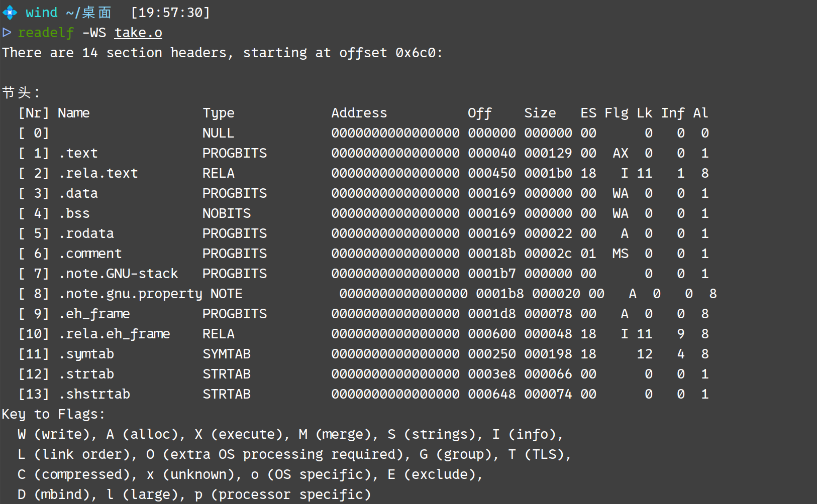Click the NOBITS type of .bss
Image resolution: width=817 pixels, height=504 pixels.
(x=226, y=213)
